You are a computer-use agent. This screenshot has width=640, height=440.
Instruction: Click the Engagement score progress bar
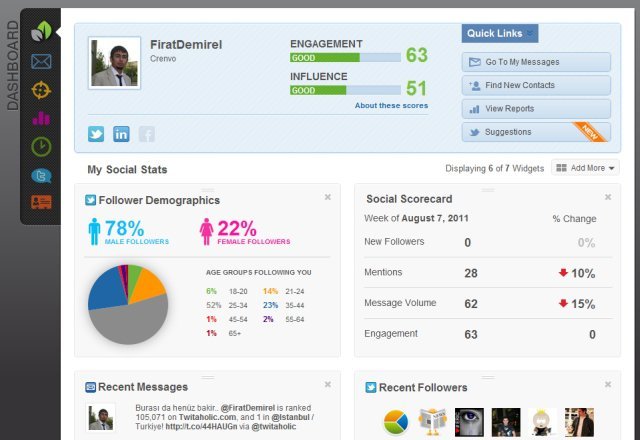pos(345,58)
